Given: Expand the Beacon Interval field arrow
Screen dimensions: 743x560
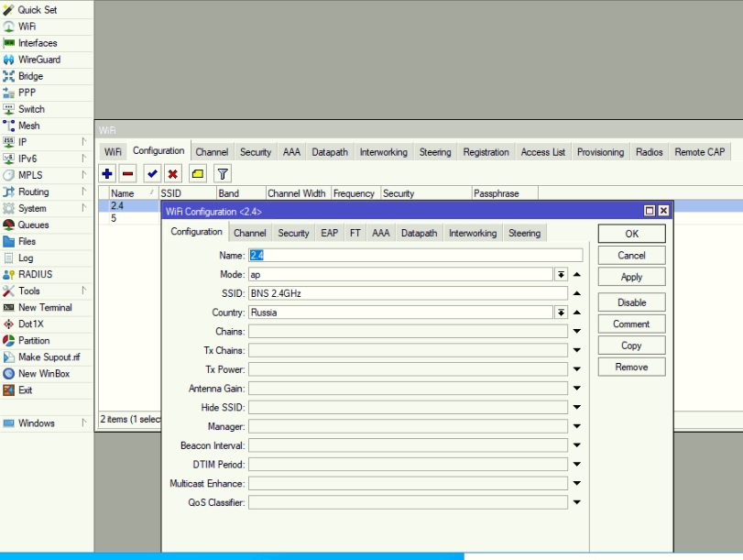Looking at the screenshot, I should (x=576, y=445).
